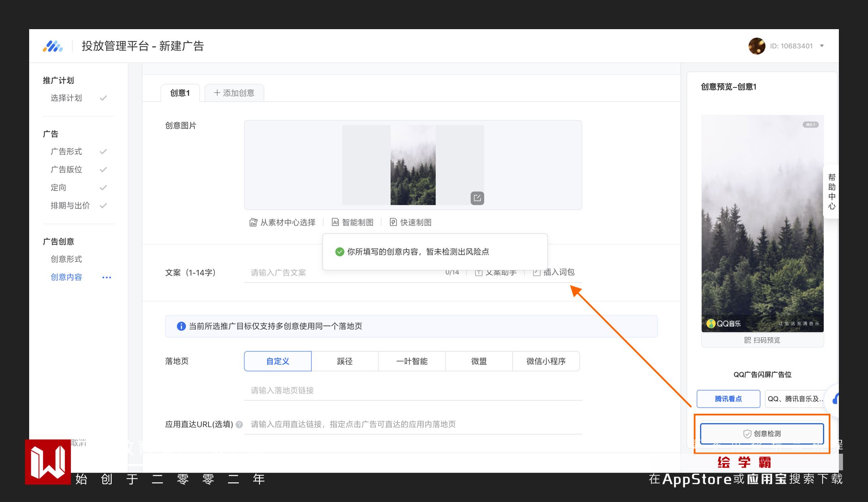Switch to the 创意1 tab
The height and width of the screenshot is (502, 868).
tap(180, 93)
